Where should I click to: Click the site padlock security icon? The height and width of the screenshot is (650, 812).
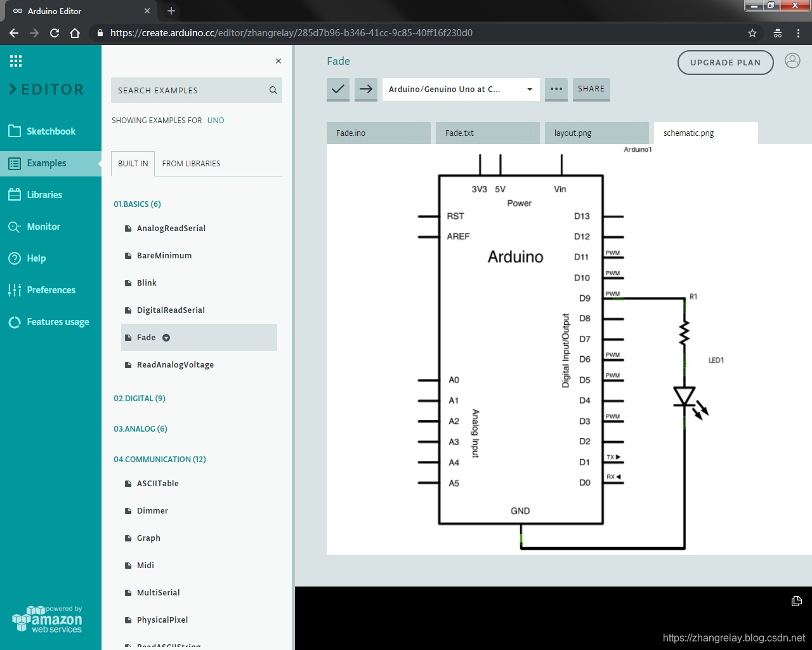coord(100,33)
